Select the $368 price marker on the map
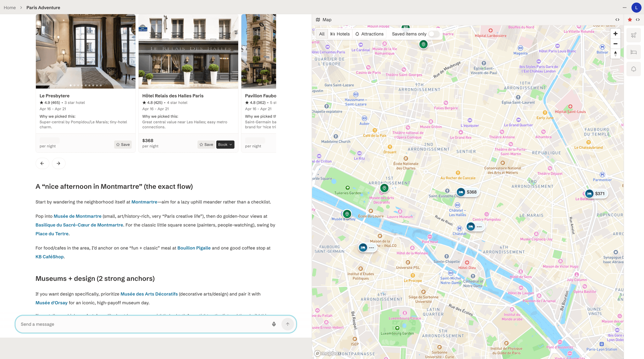The image size is (644, 359). click(468, 192)
